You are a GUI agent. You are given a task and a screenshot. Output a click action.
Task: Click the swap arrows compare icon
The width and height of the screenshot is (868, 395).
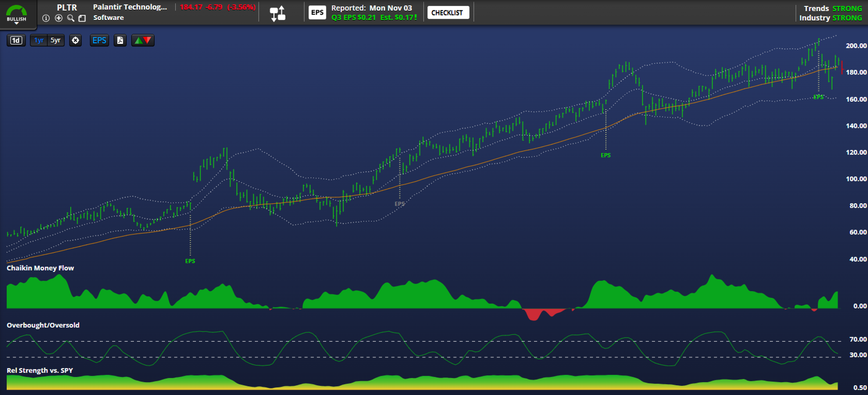click(x=278, y=14)
